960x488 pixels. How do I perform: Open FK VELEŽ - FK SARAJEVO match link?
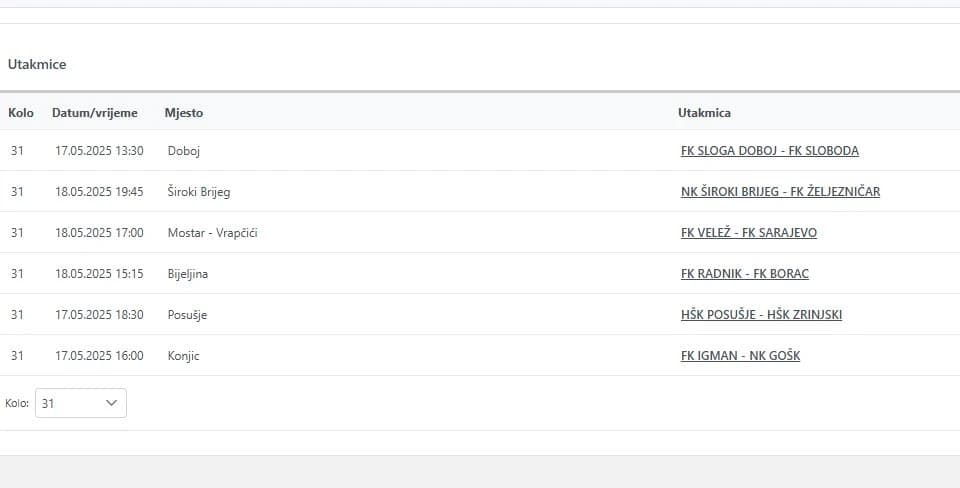click(749, 233)
